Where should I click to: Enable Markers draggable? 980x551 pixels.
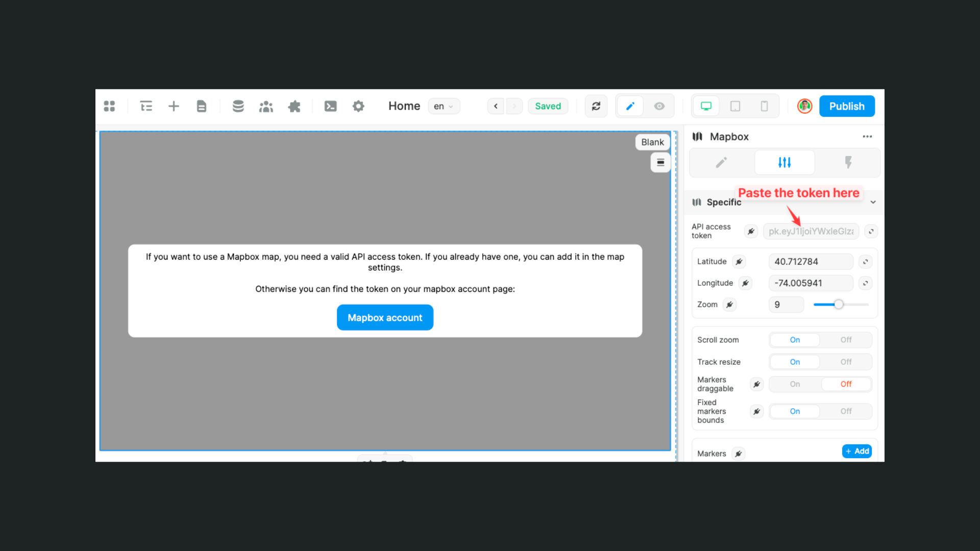(794, 384)
